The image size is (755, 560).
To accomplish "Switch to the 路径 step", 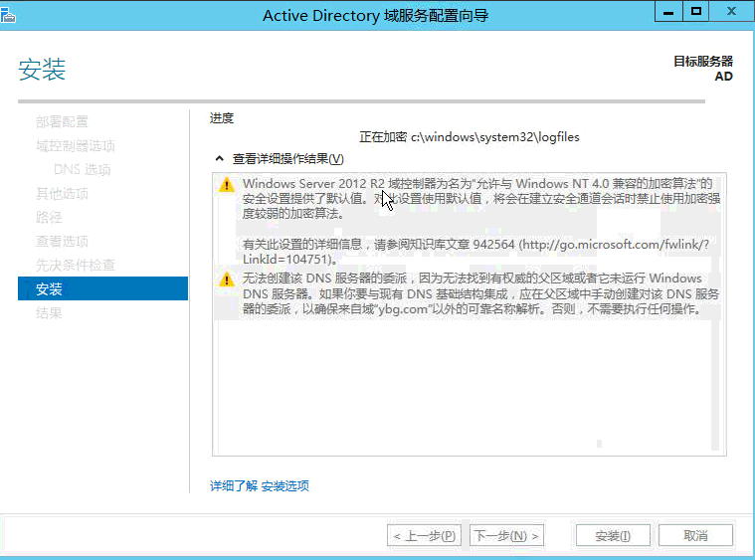I will pyautogui.click(x=49, y=217).
